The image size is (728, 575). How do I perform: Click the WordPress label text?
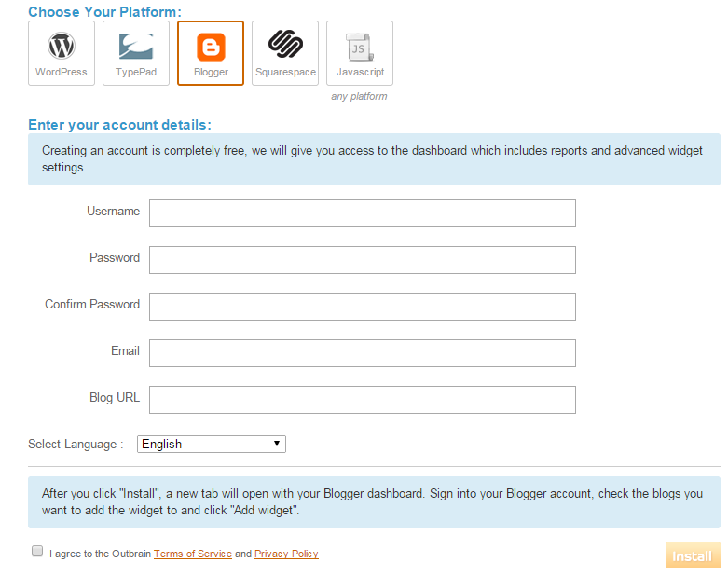[62, 72]
